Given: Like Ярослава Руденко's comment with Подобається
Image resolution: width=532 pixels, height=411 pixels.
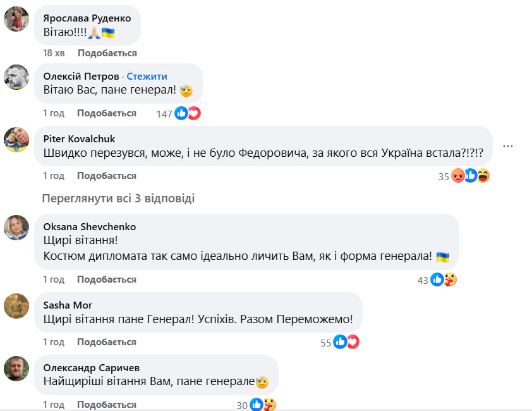Looking at the screenshot, I should coord(107,53).
